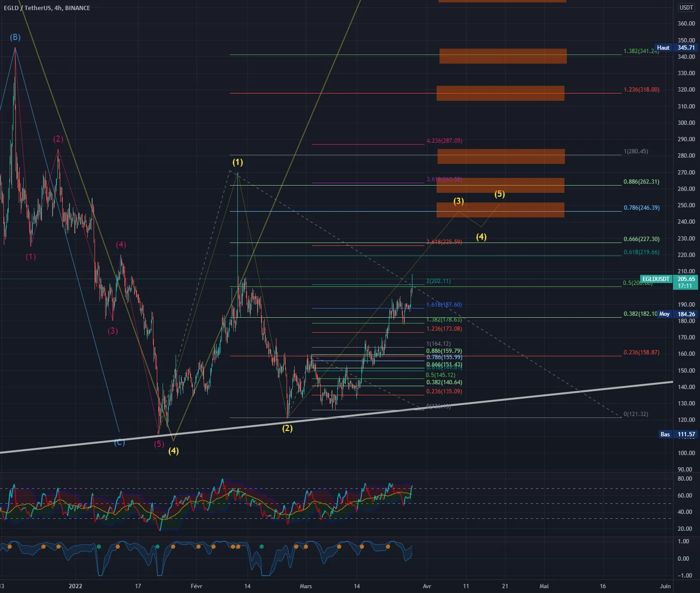
Task: Select the yellow (2) wave label
Action: pyautogui.click(x=287, y=428)
